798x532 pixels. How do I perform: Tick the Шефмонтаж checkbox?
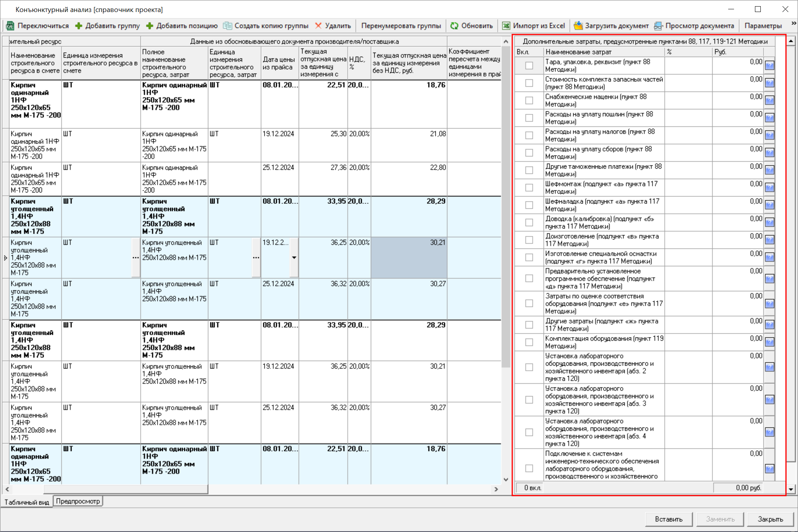529,188
